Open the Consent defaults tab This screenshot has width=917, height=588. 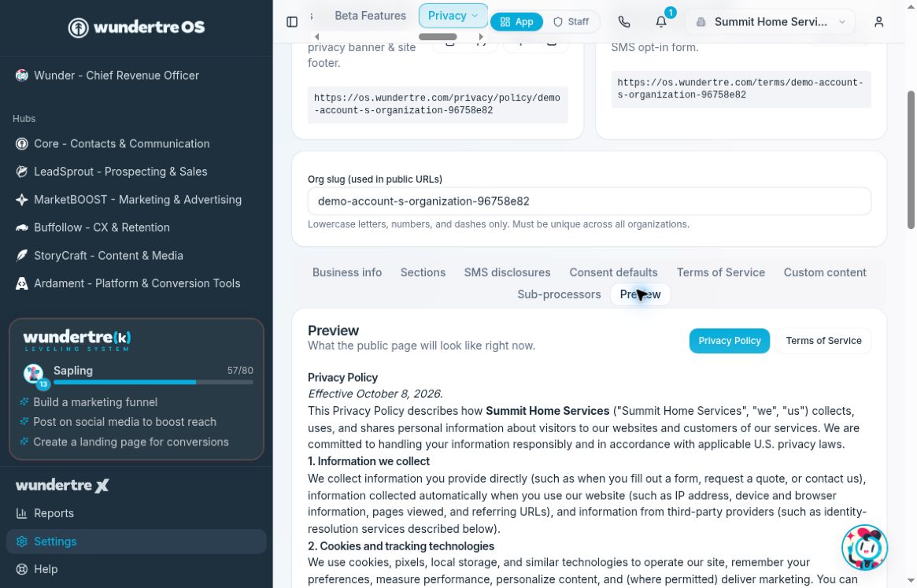[x=613, y=272]
